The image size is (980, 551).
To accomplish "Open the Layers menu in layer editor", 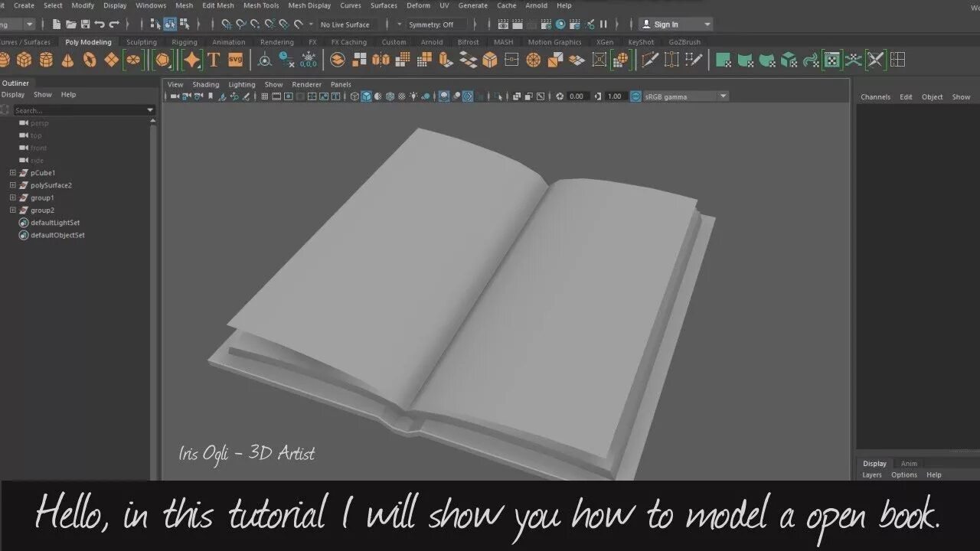I will pos(872,474).
